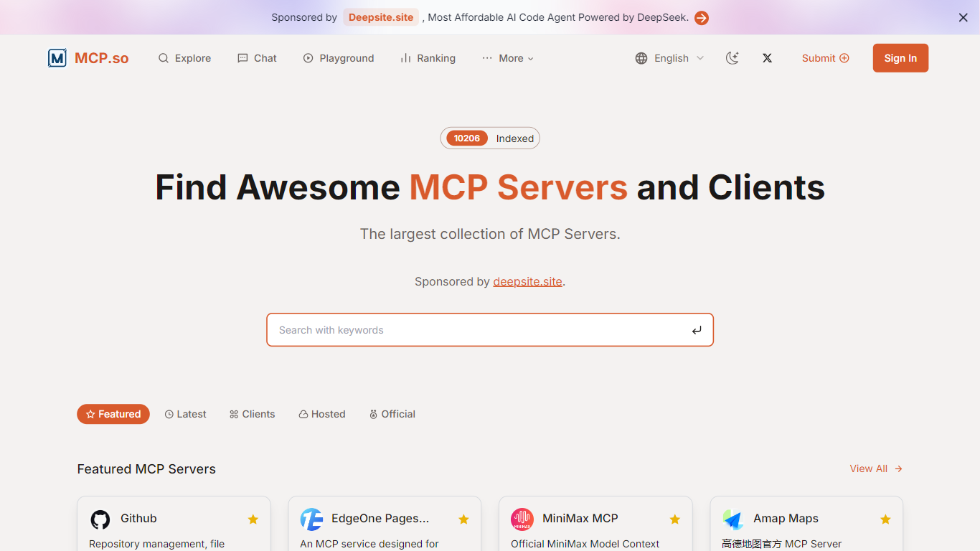980x551 pixels.
Task: Click the Github octocat logo
Action: pyautogui.click(x=100, y=519)
